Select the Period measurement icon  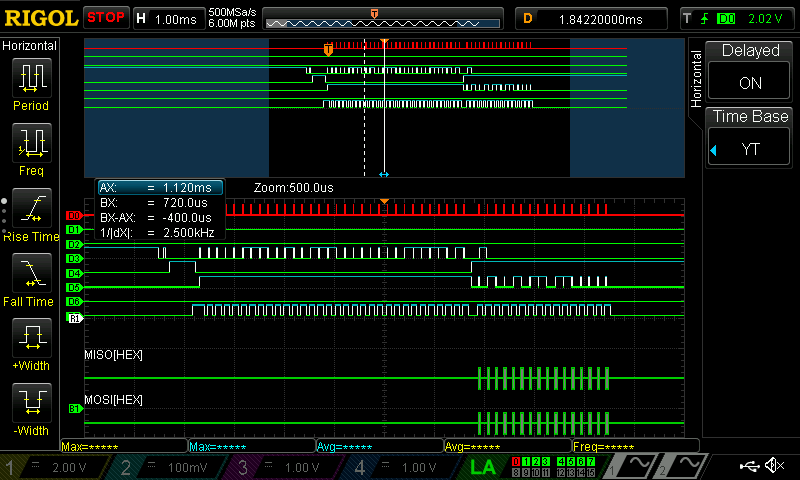click(32, 78)
